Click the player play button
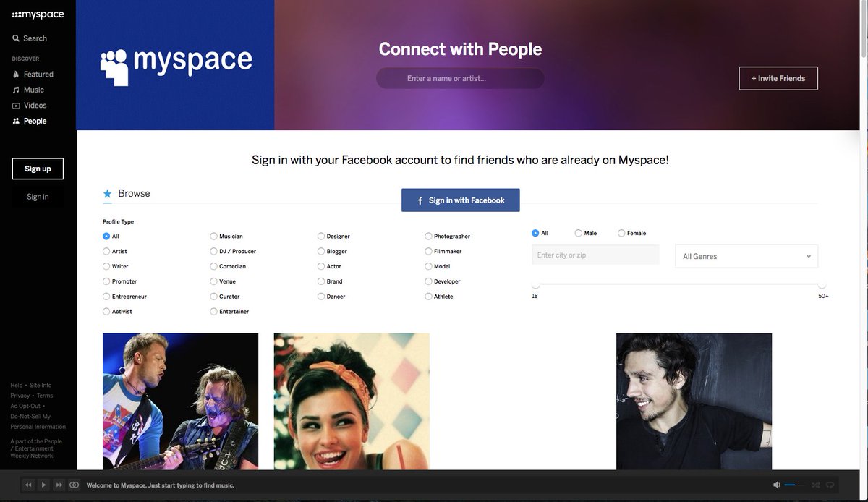Image resolution: width=868 pixels, height=502 pixels. tap(43, 485)
